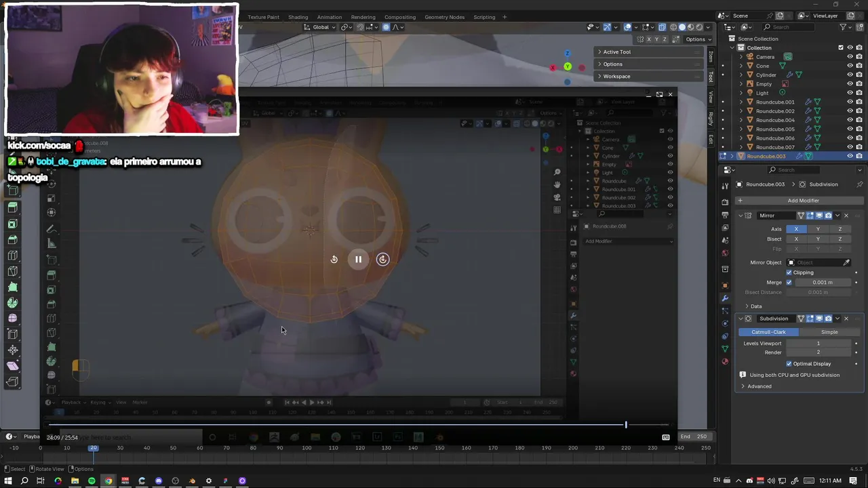868x488 pixels.
Task: Switch to the Shading workspace
Action: pyautogui.click(x=298, y=17)
